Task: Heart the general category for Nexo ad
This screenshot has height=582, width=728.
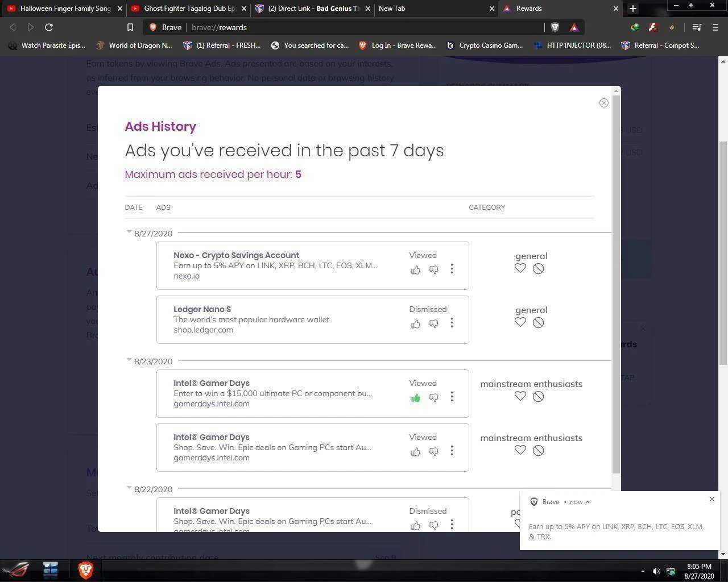Action: coord(520,268)
